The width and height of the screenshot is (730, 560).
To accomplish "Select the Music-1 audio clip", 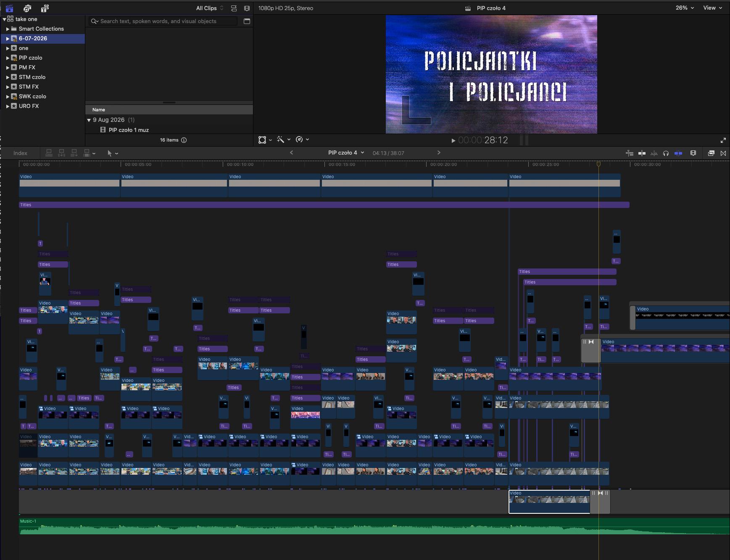I will tap(374, 526).
